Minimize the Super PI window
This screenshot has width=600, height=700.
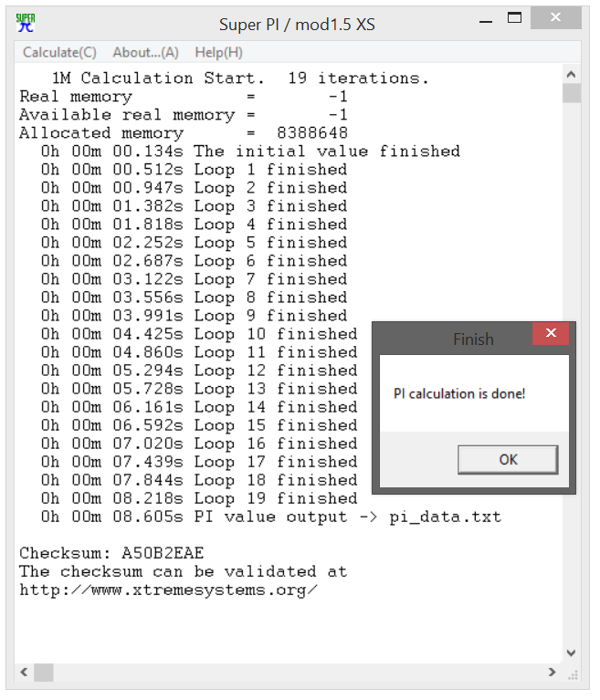click(486, 20)
